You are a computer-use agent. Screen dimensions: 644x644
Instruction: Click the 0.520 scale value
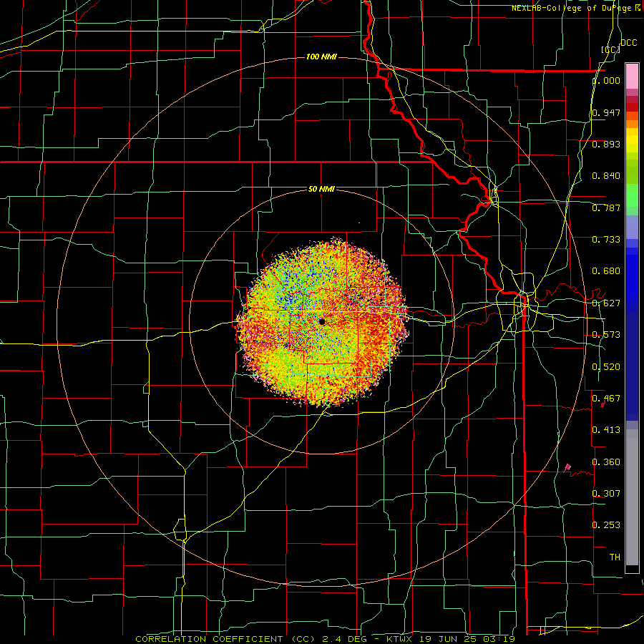click(x=606, y=366)
